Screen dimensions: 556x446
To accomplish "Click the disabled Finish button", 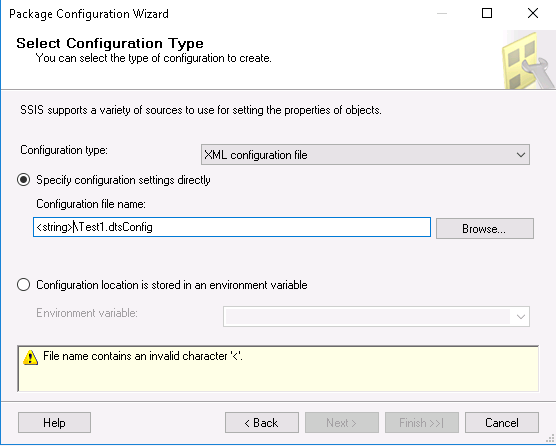I will click(422, 423).
